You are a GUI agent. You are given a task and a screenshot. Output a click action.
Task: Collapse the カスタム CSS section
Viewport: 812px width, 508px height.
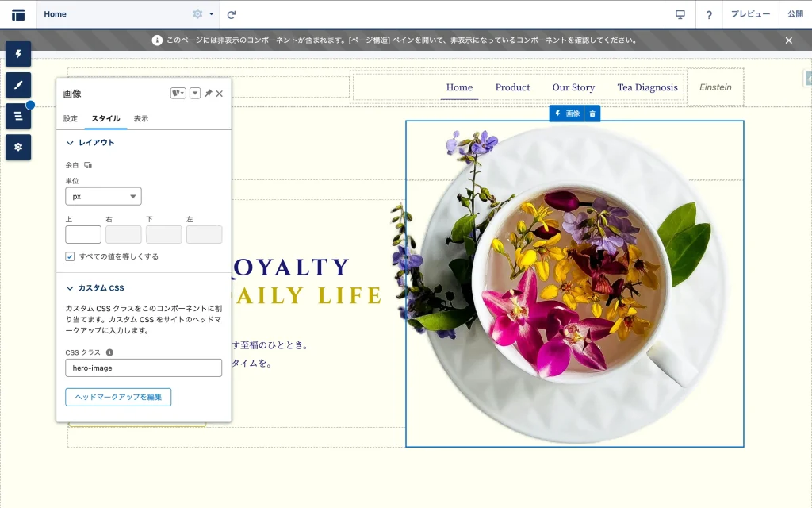pyautogui.click(x=70, y=288)
